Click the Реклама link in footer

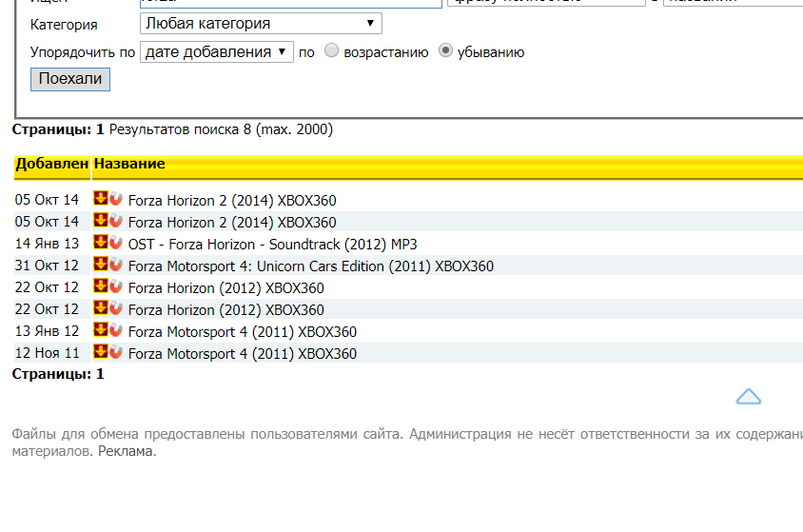point(127,452)
